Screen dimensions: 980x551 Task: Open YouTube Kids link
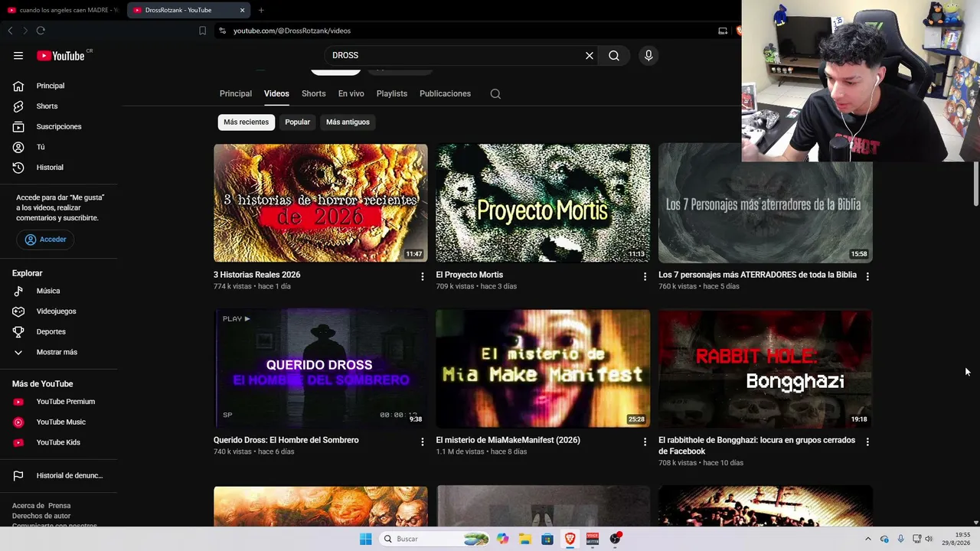click(59, 442)
